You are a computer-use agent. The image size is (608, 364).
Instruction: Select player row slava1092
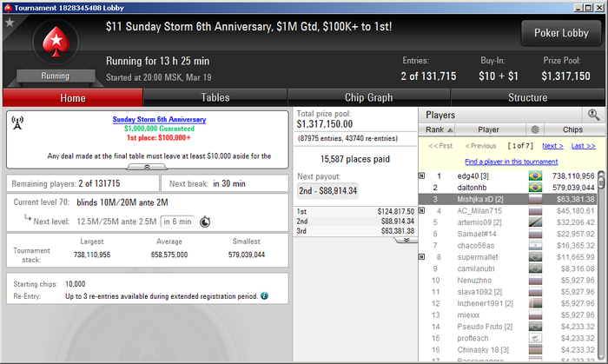(x=507, y=292)
